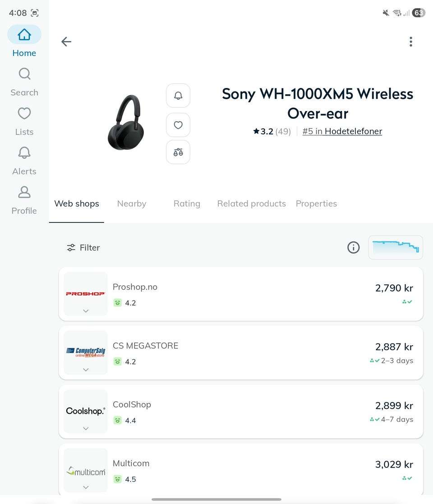Open Profile in the sidebar
This screenshot has width=433, height=504.
click(24, 200)
